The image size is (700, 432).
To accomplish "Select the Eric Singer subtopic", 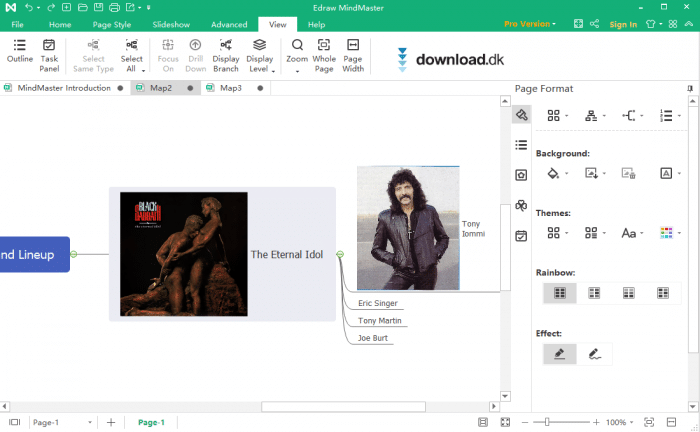I will [377, 303].
